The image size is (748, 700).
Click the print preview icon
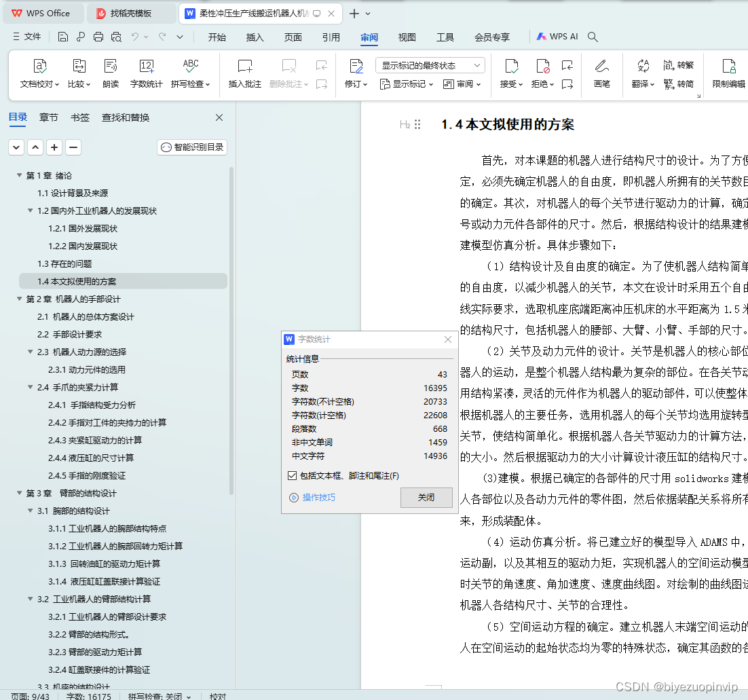coord(116,37)
